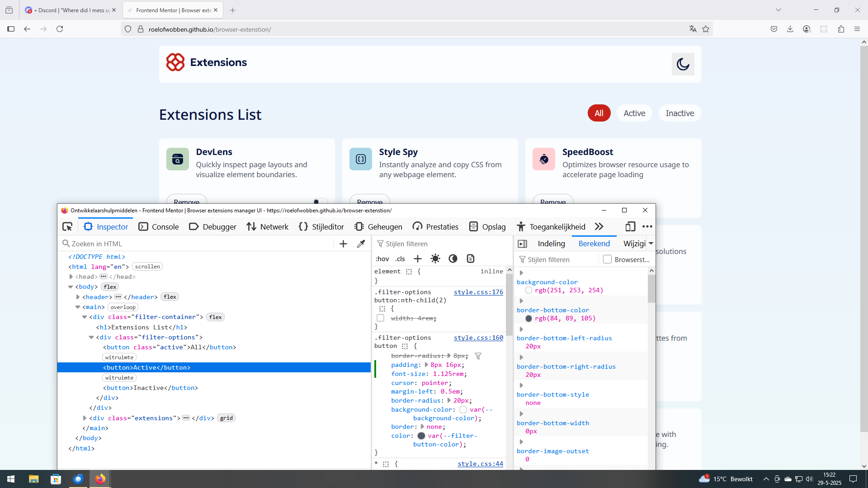Click the Inactive filter button
This screenshot has width=868, height=488.
[x=679, y=113]
